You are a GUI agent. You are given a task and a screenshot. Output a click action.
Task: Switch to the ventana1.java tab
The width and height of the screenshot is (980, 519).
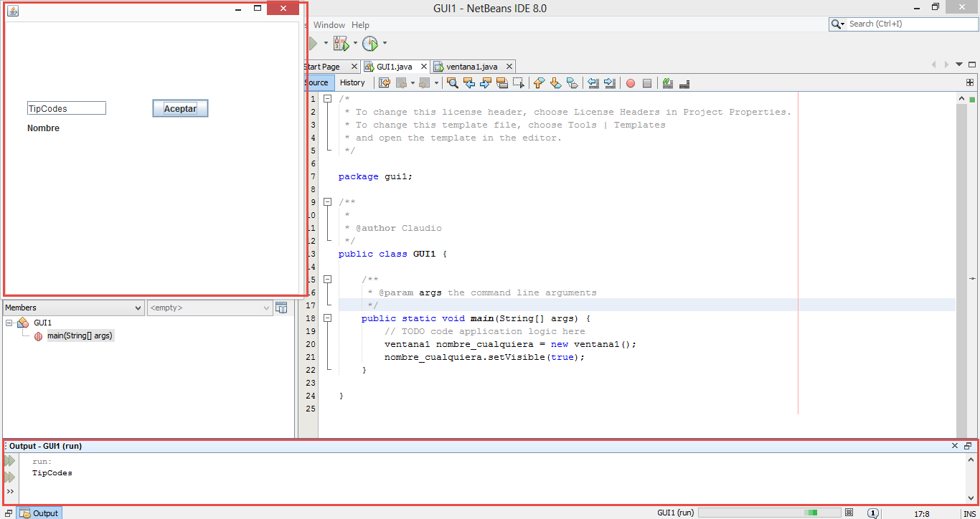tap(472, 66)
